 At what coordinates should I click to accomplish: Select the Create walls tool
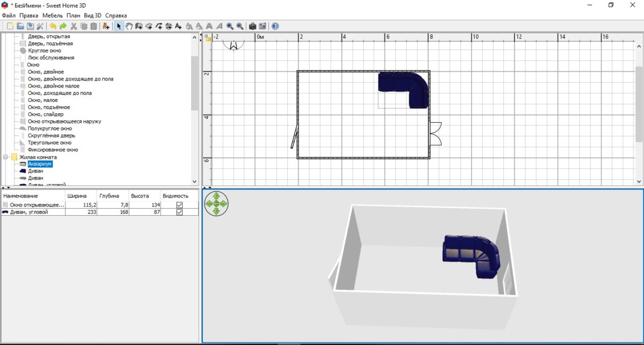click(138, 26)
